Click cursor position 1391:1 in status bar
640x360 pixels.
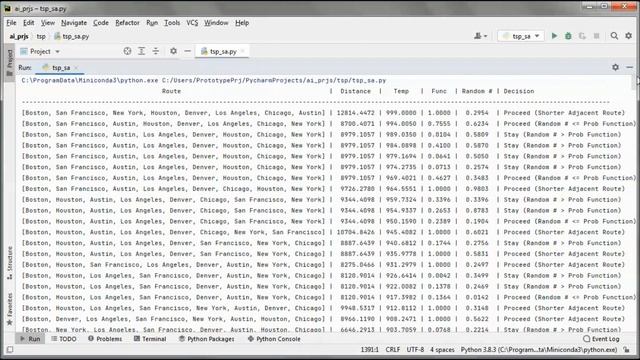370,350
